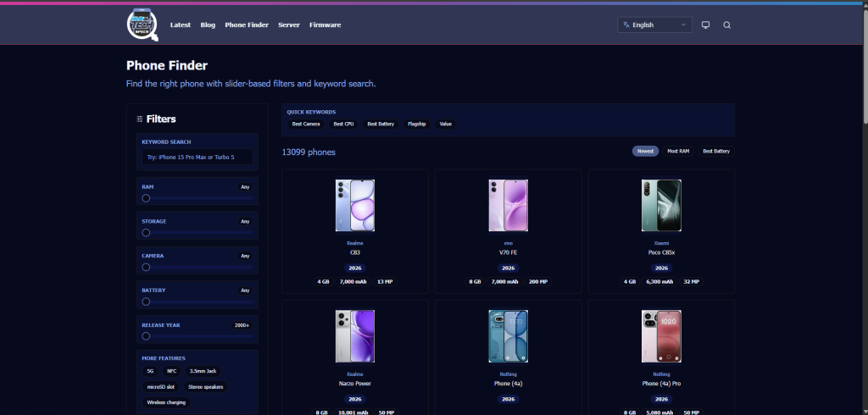868x415 pixels.
Task: Click the V70 FE phone name
Action: click(509, 252)
